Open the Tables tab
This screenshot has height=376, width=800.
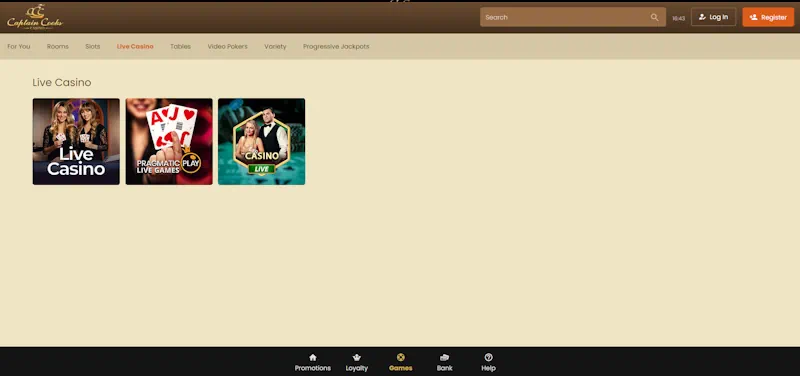click(181, 46)
